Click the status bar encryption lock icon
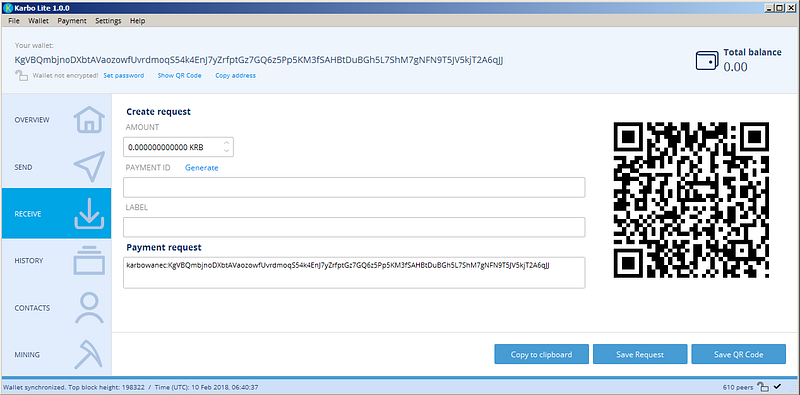 (763, 386)
